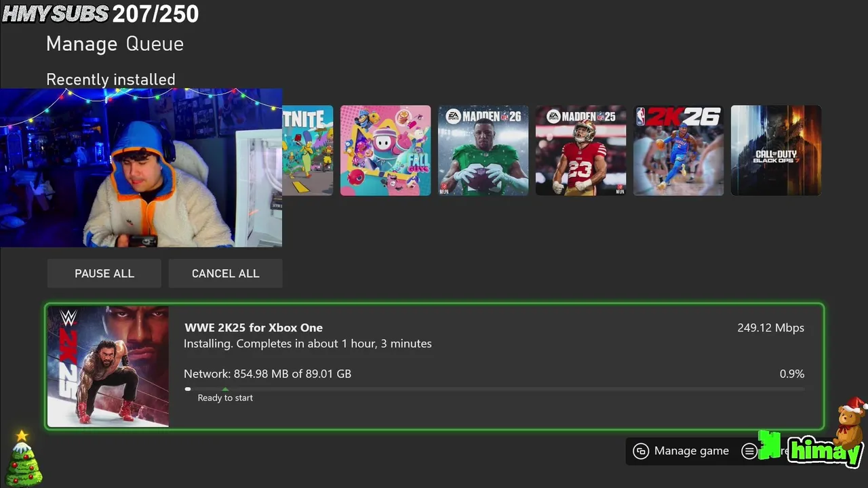
Task: Select the WWE 2K25 for Xbox One title
Action: click(254, 327)
